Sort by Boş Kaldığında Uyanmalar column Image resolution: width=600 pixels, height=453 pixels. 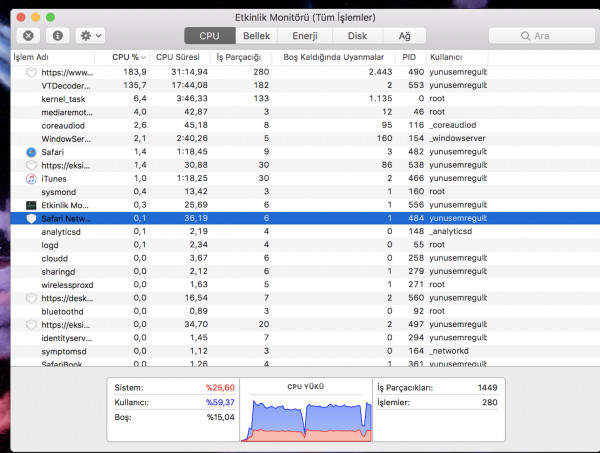click(333, 57)
